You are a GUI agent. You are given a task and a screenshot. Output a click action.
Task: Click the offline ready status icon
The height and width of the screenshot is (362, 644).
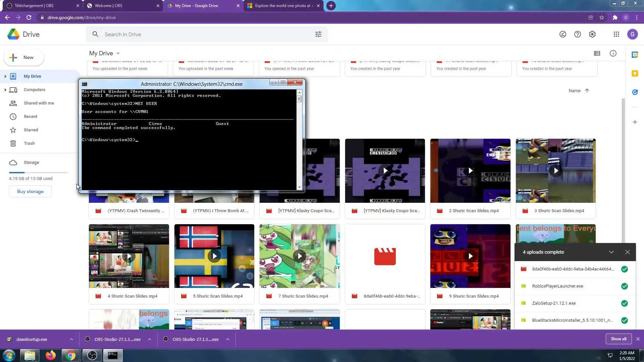[x=562, y=34]
